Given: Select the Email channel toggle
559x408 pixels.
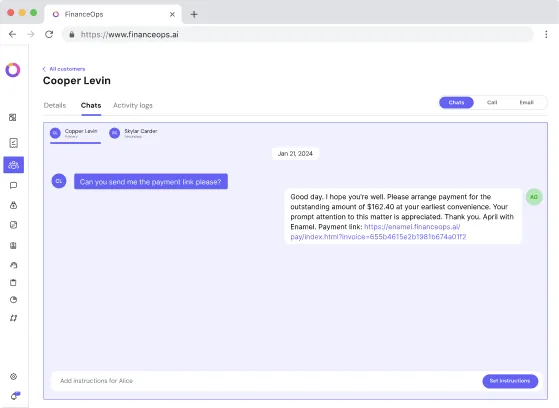Looking at the screenshot, I should [527, 102].
